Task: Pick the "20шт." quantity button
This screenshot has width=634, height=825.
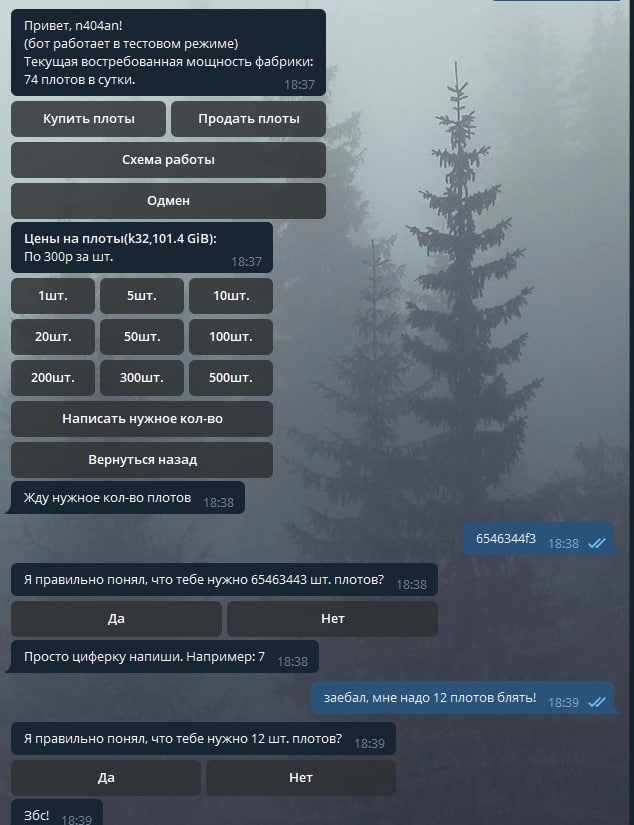Action: [53, 337]
